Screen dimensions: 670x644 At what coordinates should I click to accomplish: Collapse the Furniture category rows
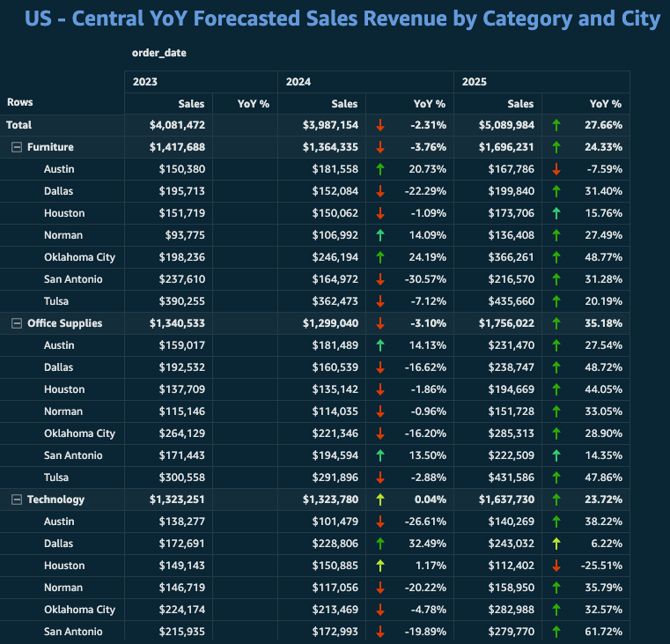click(x=16, y=147)
